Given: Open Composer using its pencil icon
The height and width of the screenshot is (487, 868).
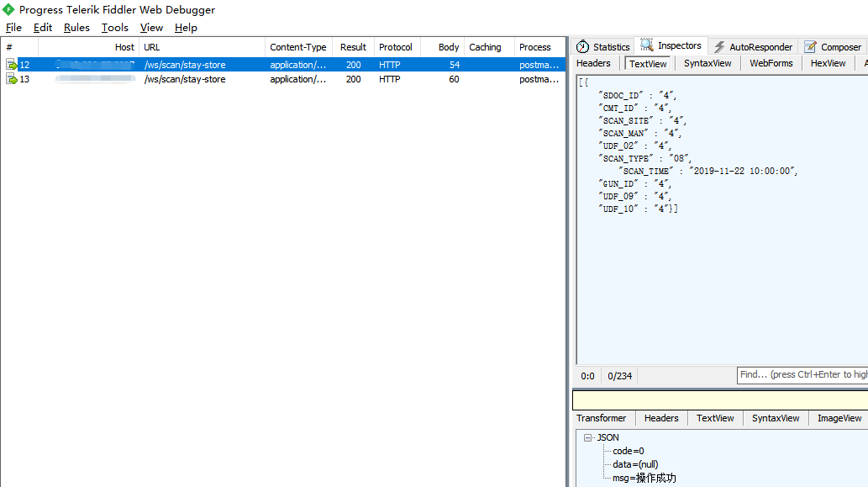Looking at the screenshot, I should coord(808,46).
